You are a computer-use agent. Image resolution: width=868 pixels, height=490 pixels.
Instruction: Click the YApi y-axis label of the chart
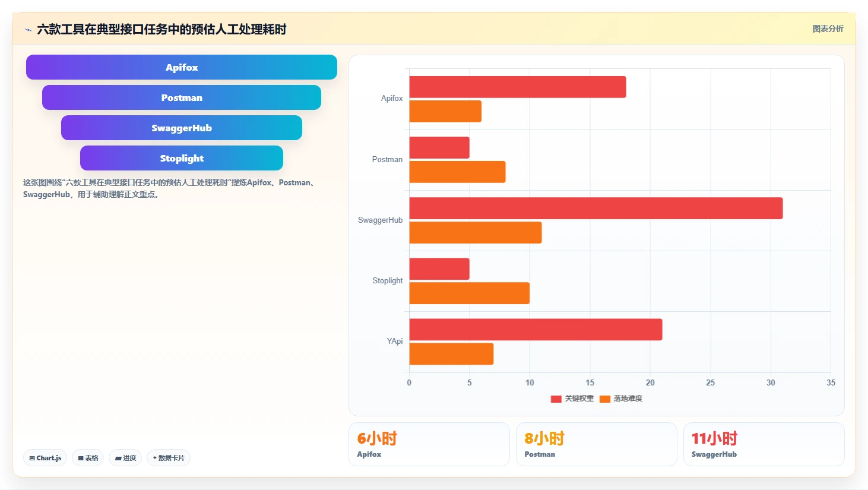pos(395,342)
